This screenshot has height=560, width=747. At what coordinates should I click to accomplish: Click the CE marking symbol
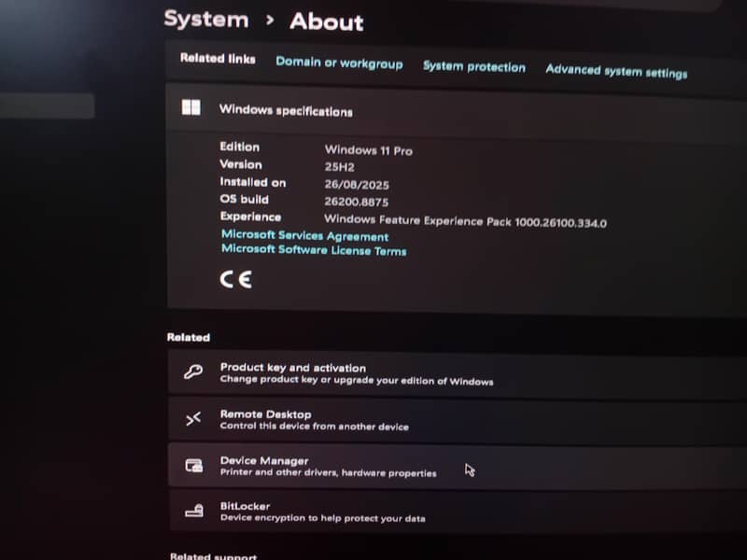pyautogui.click(x=236, y=279)
